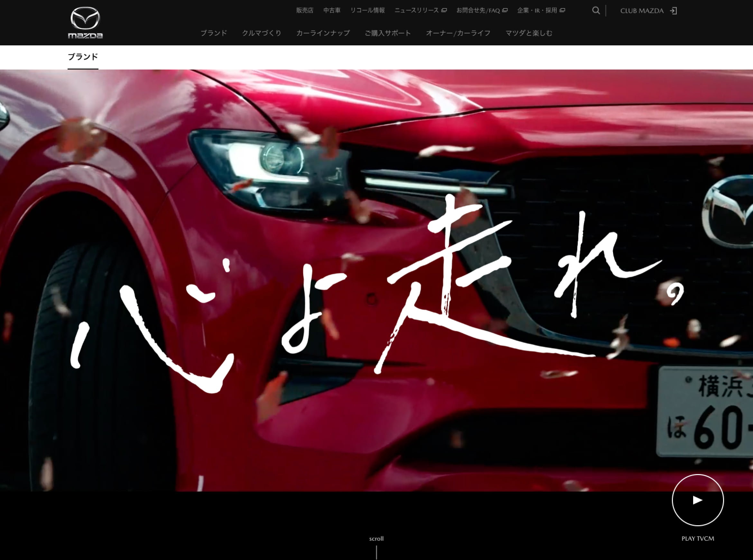Click the CLUB MAZDA login arrow icon

tap(674, 11)
